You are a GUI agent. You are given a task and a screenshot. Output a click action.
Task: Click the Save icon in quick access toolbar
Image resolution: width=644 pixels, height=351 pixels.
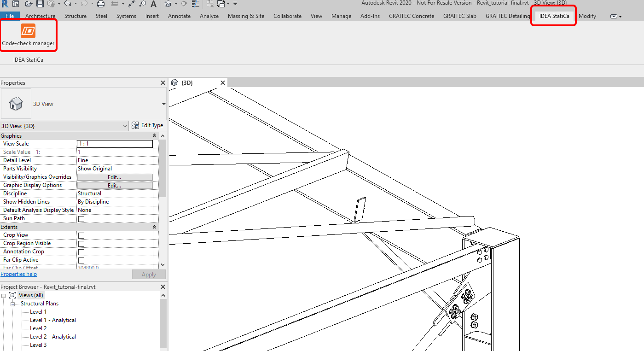(40, 4)
